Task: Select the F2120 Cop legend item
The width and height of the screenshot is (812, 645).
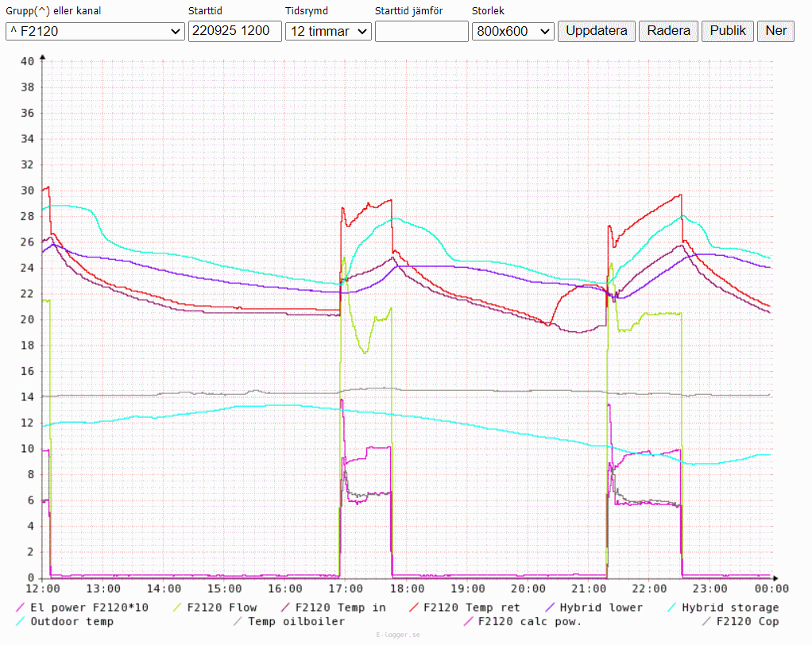Action: tap(747, 621)
